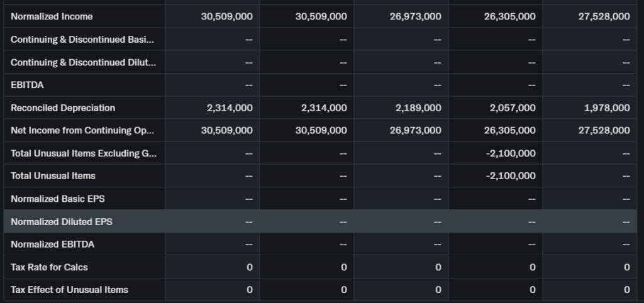Image resolution: width=644 pixels, height=303 pixels.
Task: Click the Normalized Income row label
Action: tap(52, 16)
